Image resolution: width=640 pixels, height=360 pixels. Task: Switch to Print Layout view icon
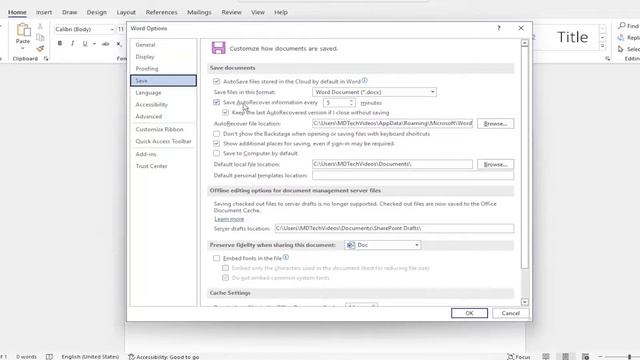tap(565, 357)
